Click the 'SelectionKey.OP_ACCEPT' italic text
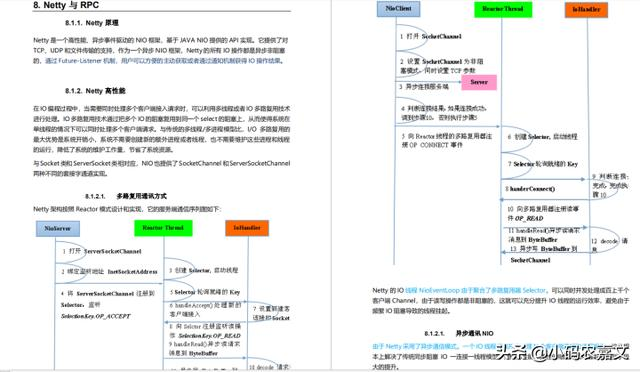This screenshot has width=640, height=372. pos(96,316)
